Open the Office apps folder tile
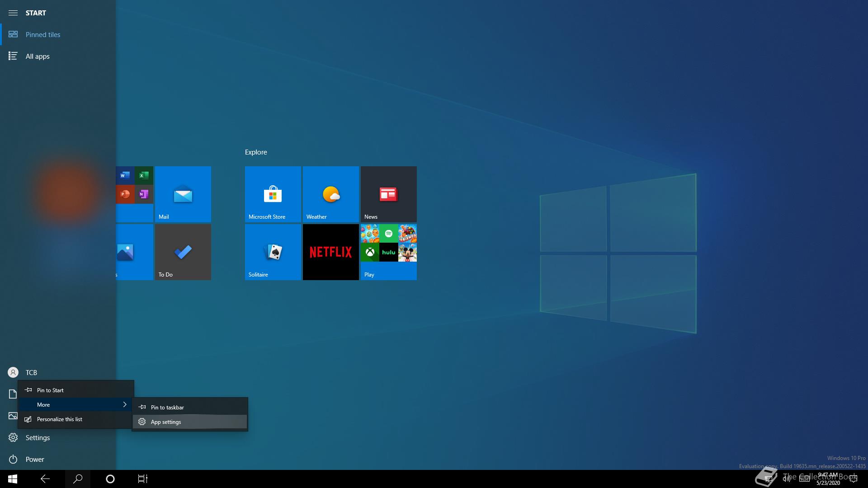 (x=135, y=194)
